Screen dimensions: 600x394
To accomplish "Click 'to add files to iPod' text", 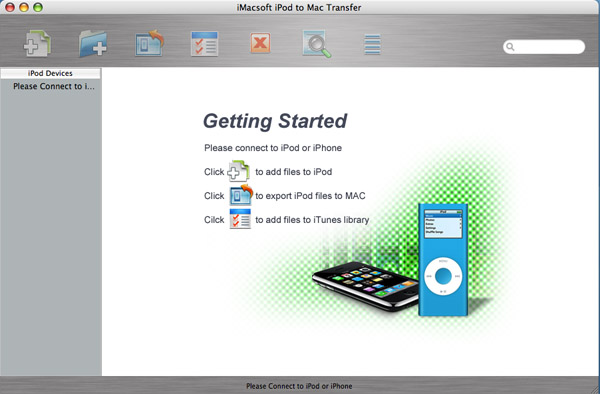I will tap(293, 172).
